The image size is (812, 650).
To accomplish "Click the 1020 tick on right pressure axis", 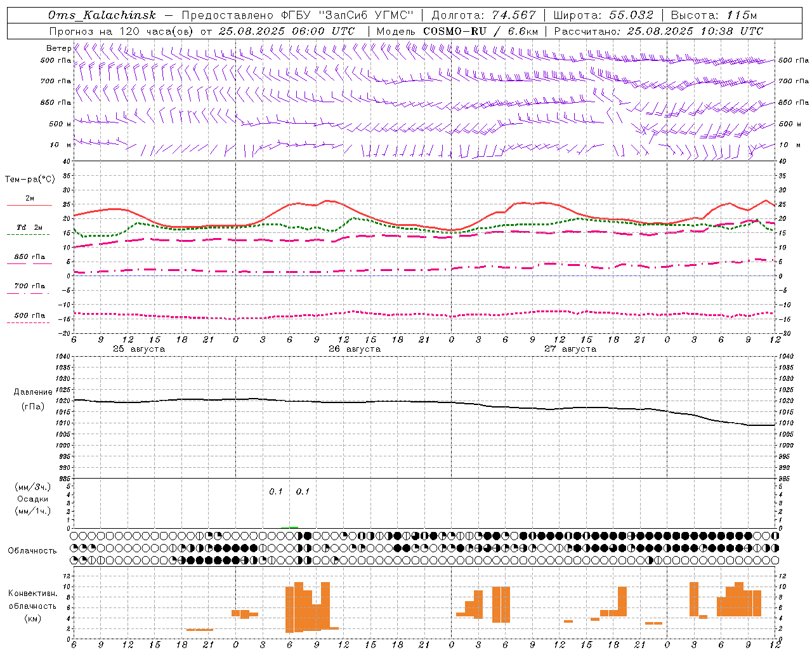I will point(786,401).
